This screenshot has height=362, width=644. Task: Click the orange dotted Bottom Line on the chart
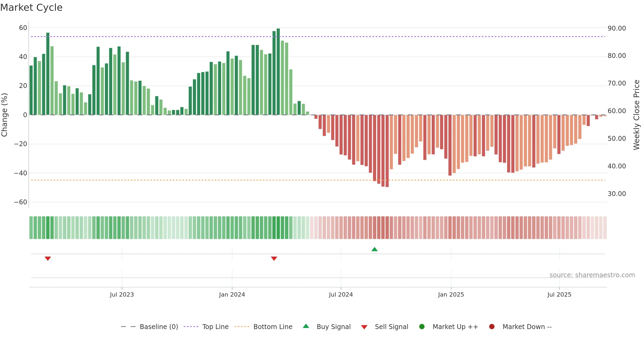(318, 180)
